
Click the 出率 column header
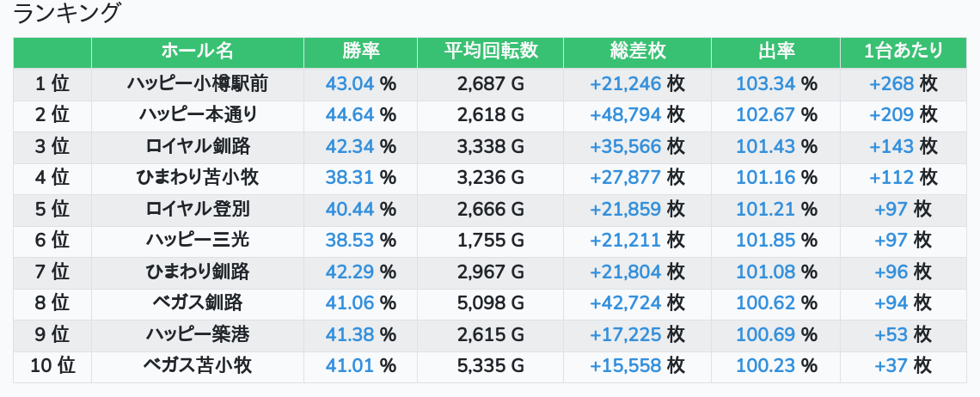(776, 52)
